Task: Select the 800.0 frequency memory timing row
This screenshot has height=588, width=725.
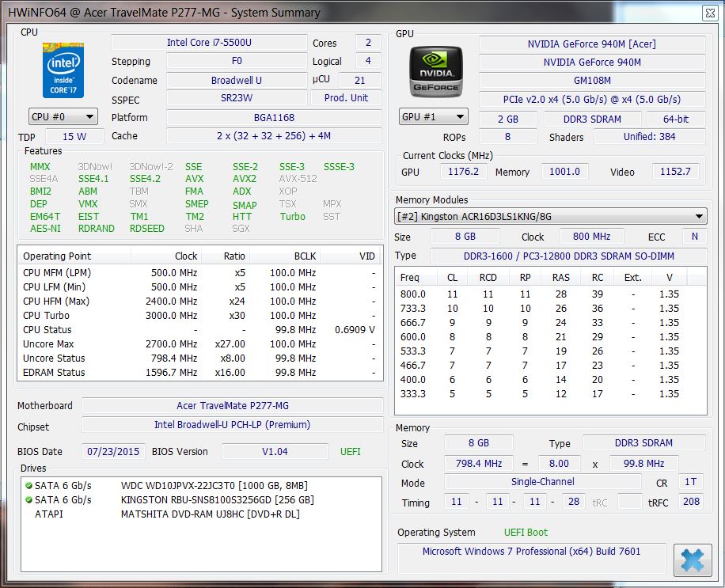Action: [x=550, y=294]
